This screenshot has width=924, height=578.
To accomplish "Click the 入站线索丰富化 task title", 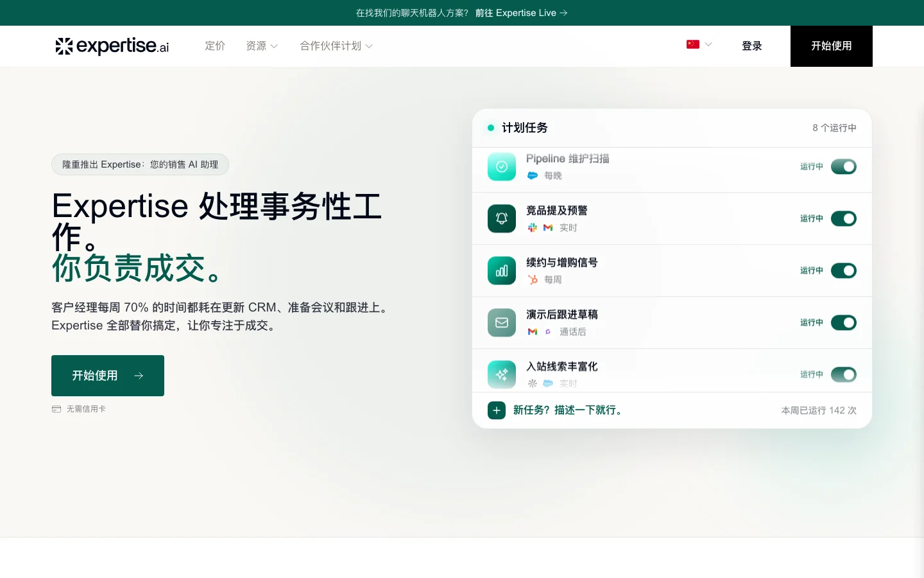I will click(x=562, y=367).
